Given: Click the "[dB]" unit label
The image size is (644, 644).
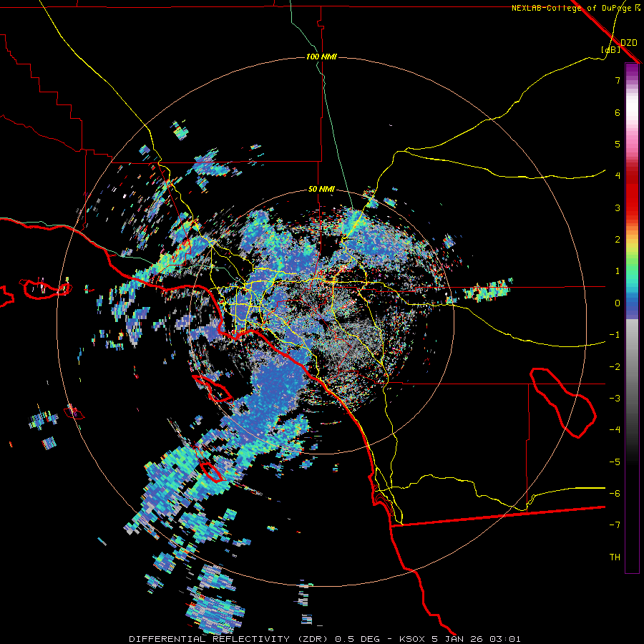Looking at the screenshot, I should [611, 49].
